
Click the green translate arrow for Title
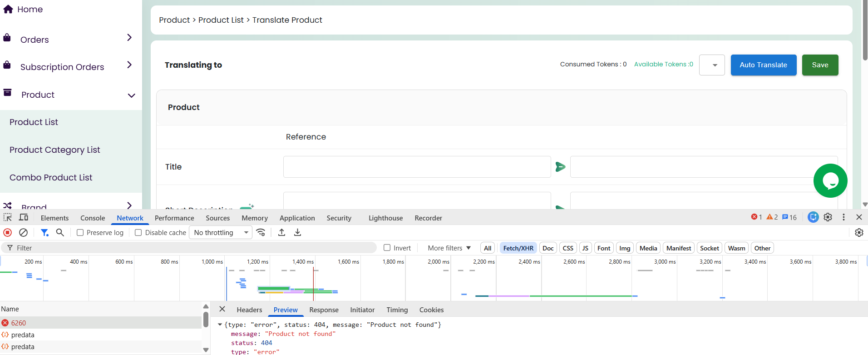pyautogui.click(x=561, y=167)
